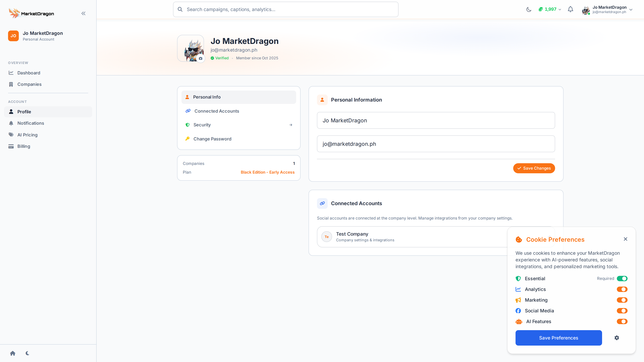The height and width of the screenshot is (362, 644).
Task: Click the search magnifier icon
Action: pyautogui.click(x=180, y=10)
